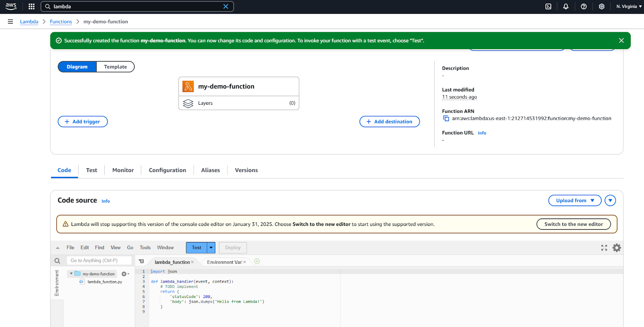This screenshot has width=644, height=327.
Task: Open the editor tab list icon
Action: [141, 261]
